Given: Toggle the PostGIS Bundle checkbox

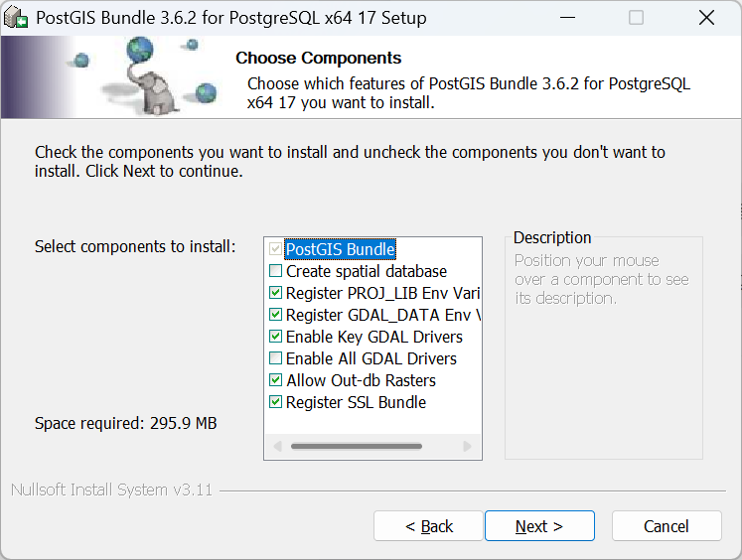Looking at the screenshot, I should tap(275, 249).
